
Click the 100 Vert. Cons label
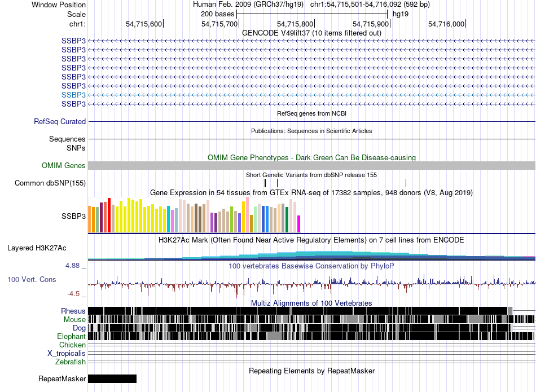[x=32, y=279]
